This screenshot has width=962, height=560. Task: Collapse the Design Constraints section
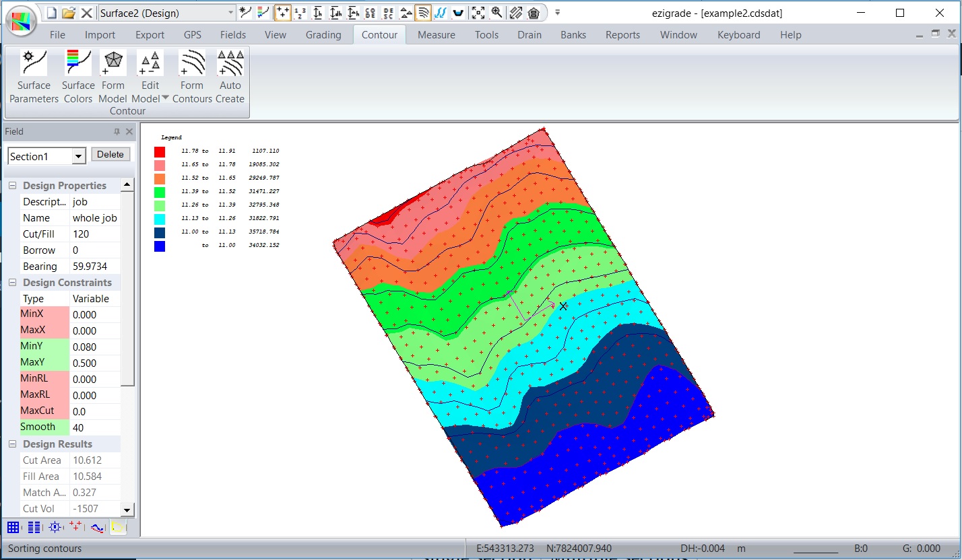click(x=12, y=283)
